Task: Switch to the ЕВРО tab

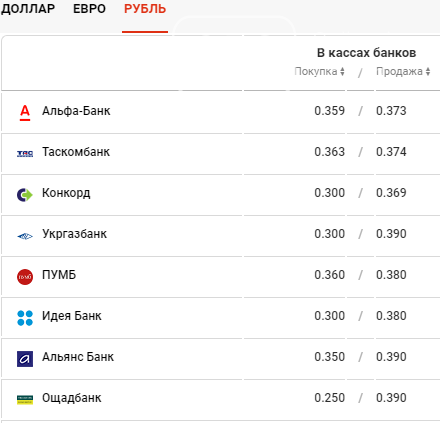Action: (89, 9)
